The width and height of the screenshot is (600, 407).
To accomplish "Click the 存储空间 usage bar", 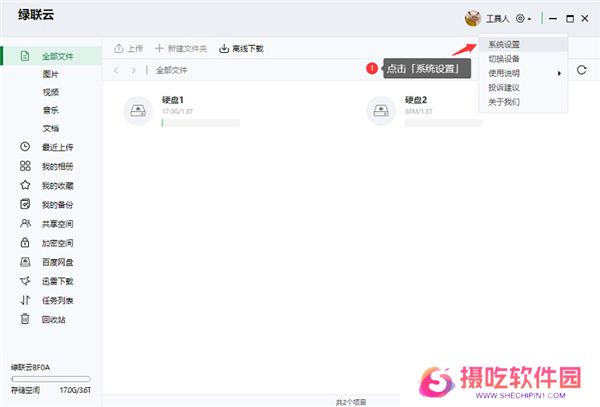I will pos(51,379).
